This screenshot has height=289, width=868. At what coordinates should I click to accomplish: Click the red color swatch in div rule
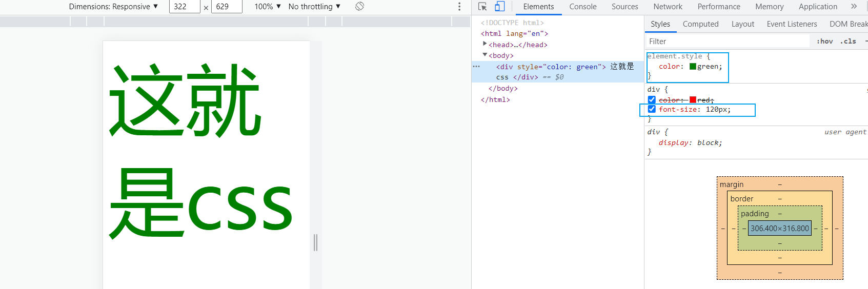693,100
